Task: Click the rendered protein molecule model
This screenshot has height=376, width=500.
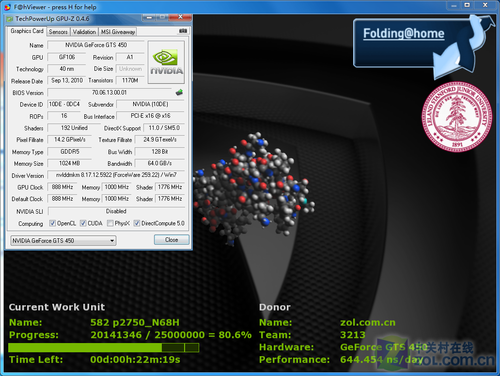Action: click(253, 188)
